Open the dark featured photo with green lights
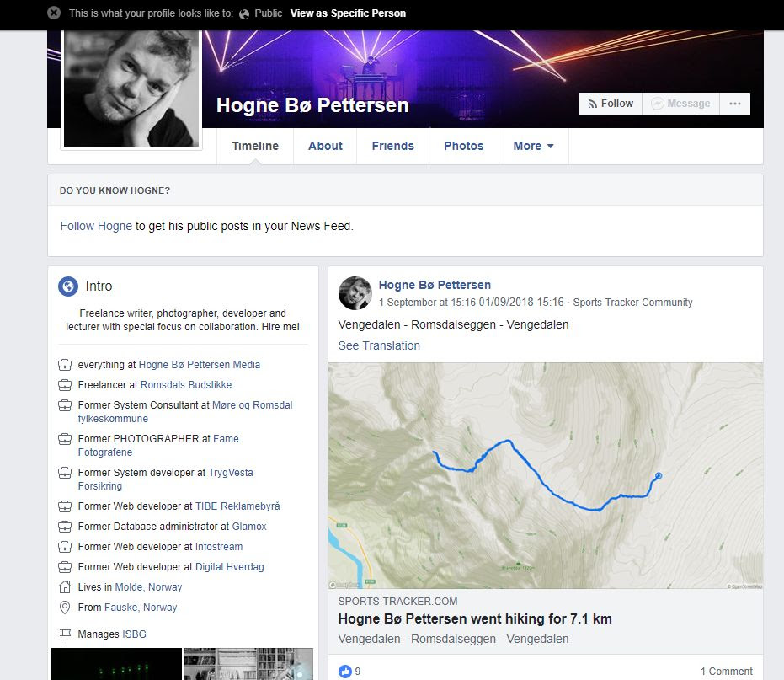This screenshot has width=784, height=680. [x=116, y=664]
